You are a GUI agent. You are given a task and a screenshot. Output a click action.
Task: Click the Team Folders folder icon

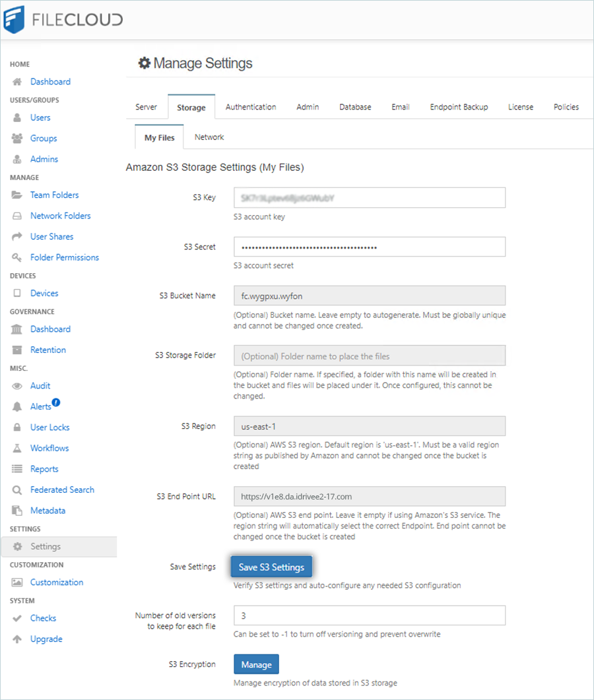pos(17,195)
